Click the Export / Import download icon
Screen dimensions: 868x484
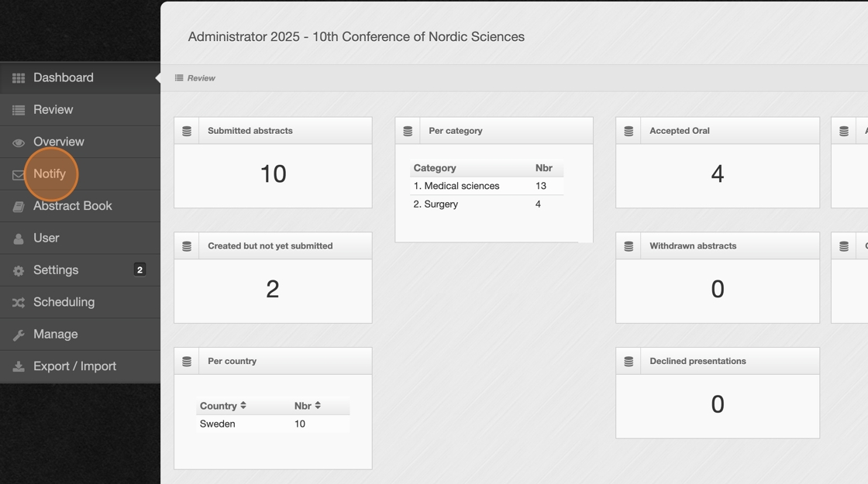pyautogui.click(x=19, y=367)
